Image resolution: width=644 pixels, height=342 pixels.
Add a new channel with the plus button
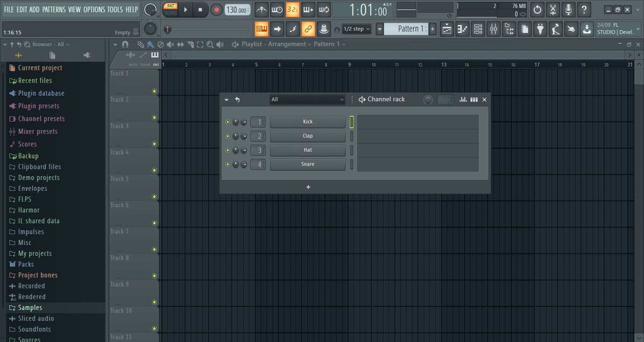(x=308, y=187)
